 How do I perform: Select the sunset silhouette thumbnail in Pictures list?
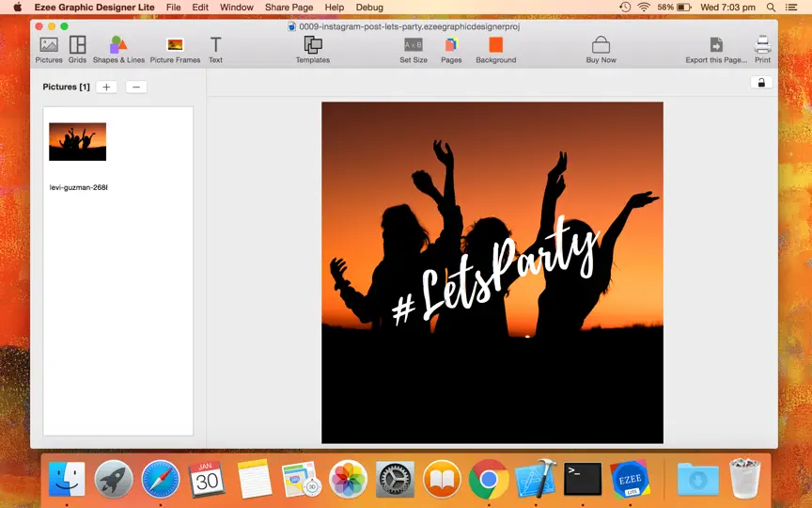click(x=78, y=141)
